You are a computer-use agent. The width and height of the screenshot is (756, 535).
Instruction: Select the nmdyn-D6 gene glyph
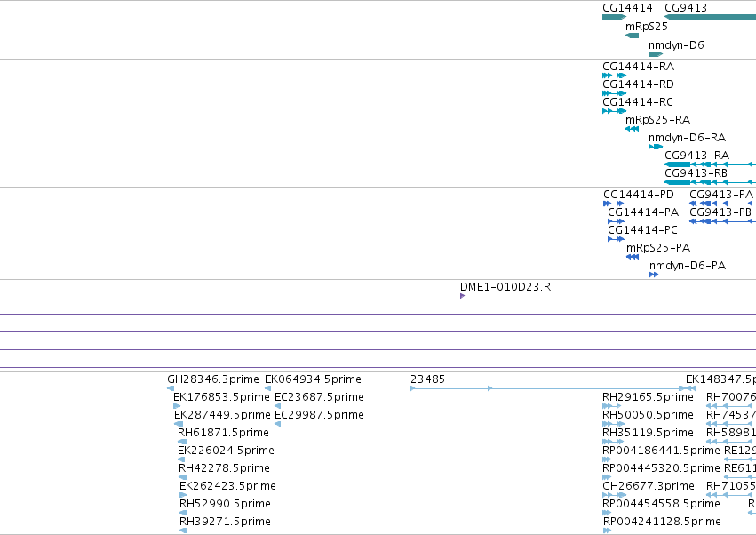(656, 54)
